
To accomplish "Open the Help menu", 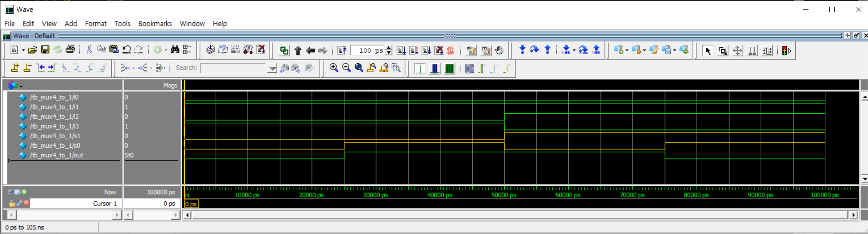I will (220, 24).
